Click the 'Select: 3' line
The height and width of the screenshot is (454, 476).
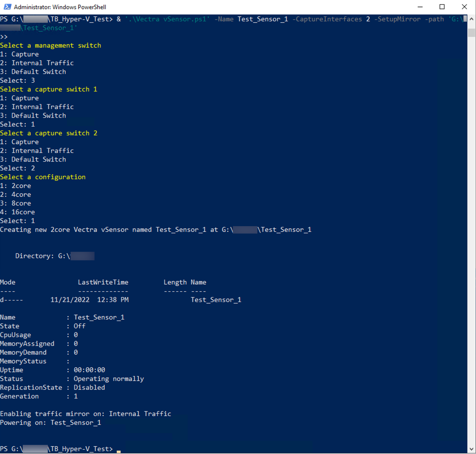pyautogui.click(x=17, y=81)
